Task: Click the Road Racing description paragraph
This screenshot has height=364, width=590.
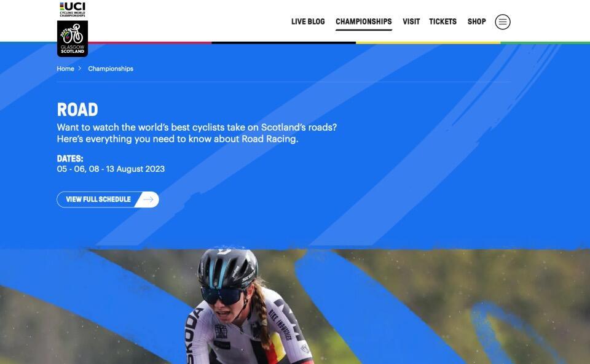Action: point(197,133)
